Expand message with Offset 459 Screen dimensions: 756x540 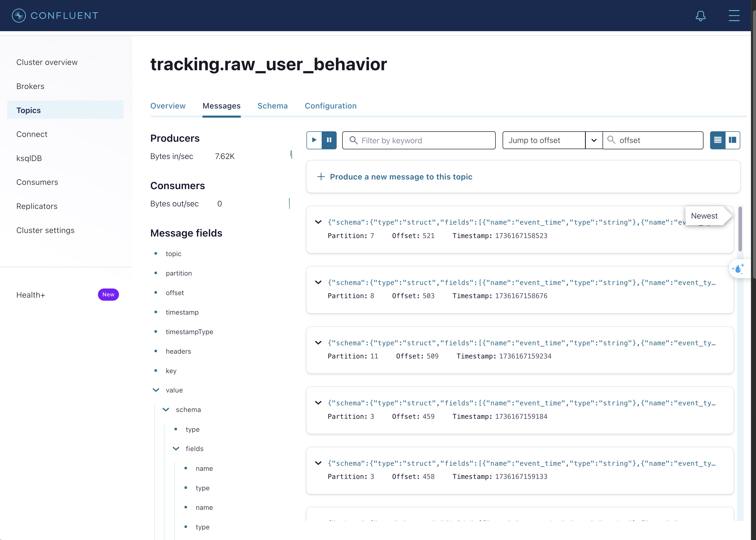coord(318,403)
